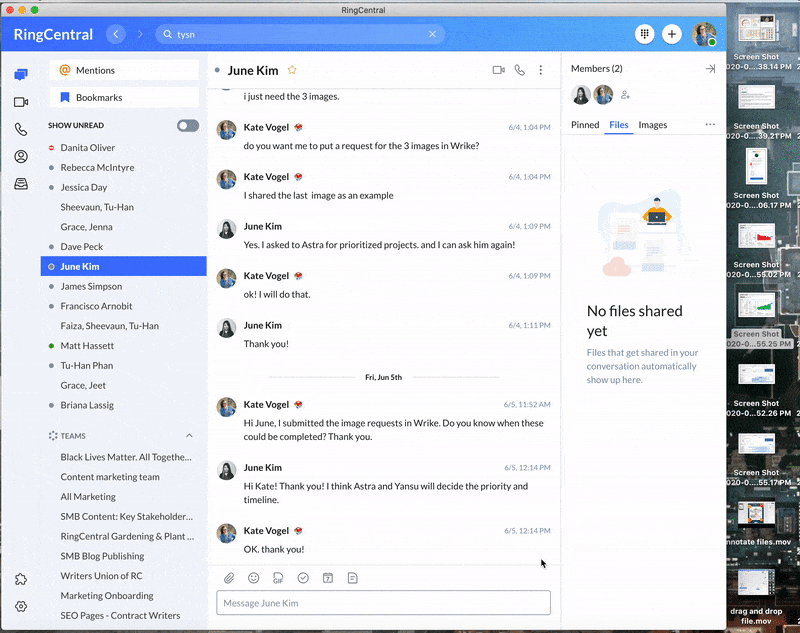This screenshot has height=633, width=800.
Task: Click the message input field for June Kim
Action: (382, 602)
